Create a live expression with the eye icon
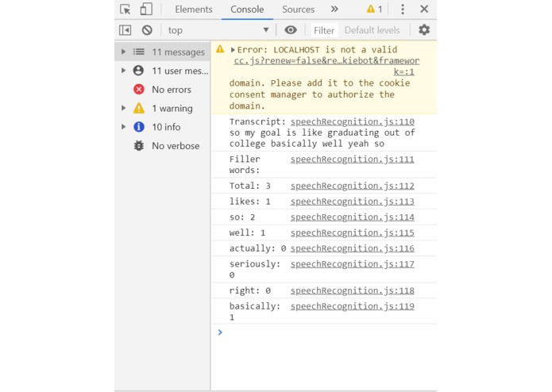This screenshot has width=552, height=392. point(291,30)
